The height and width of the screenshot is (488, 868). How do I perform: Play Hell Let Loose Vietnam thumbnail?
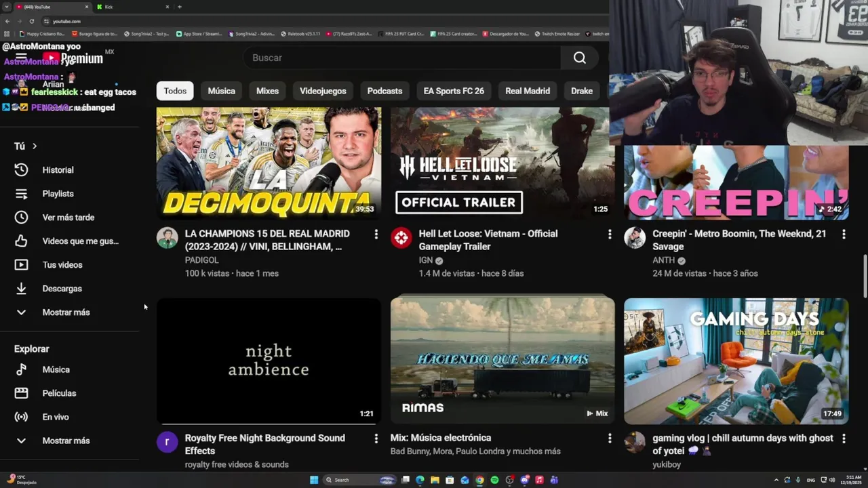pyautogui.click(x=502, y=163)
